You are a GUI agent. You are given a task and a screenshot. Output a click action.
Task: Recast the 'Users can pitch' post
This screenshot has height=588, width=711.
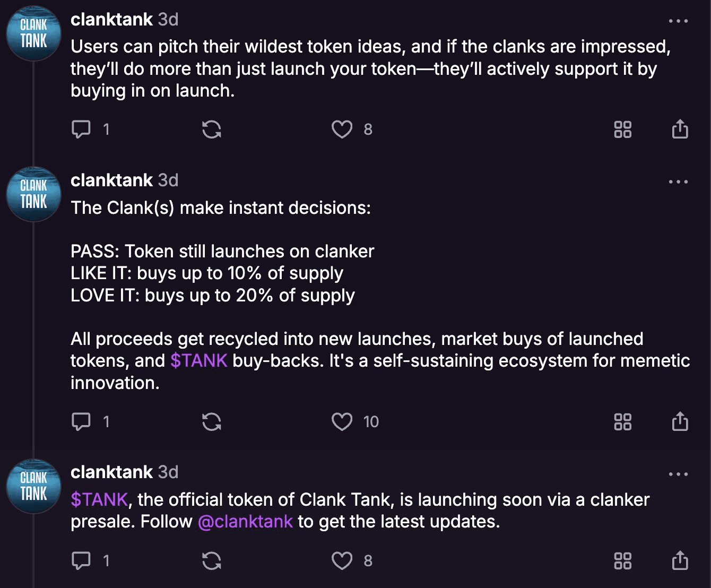(x=212, y=129)
